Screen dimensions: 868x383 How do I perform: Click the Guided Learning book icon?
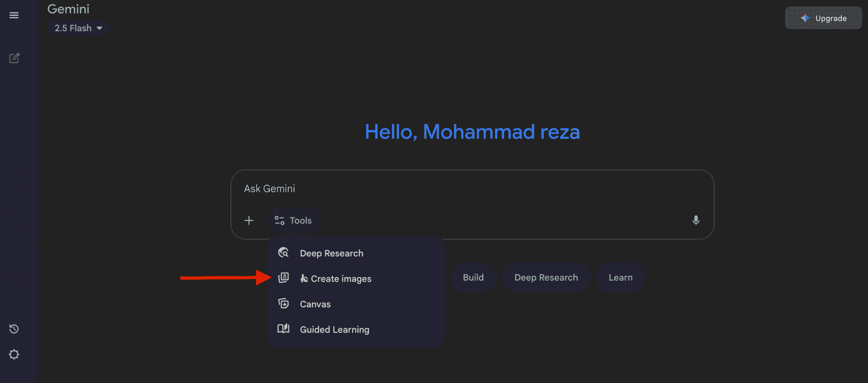(283, 328)
